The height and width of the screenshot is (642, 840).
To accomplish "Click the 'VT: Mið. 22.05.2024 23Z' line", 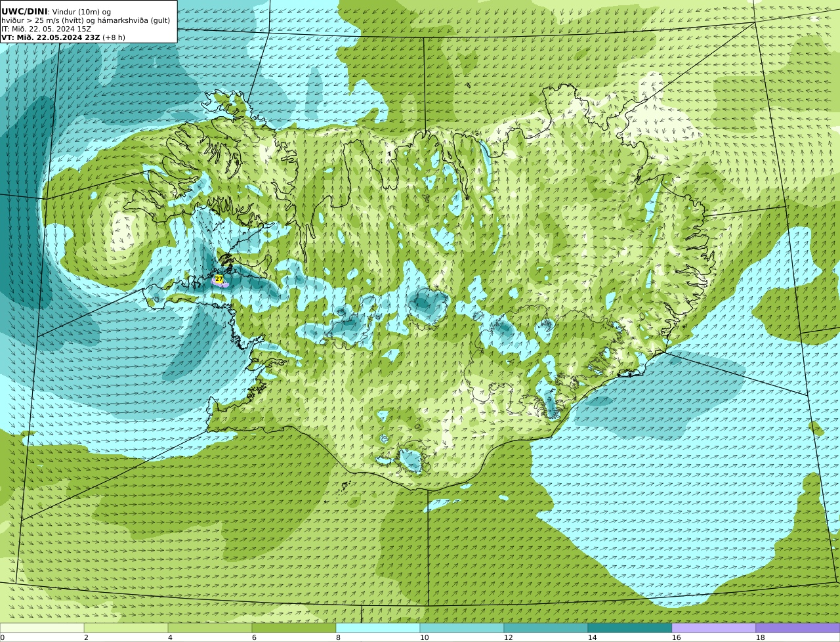I will coord(51,37).
